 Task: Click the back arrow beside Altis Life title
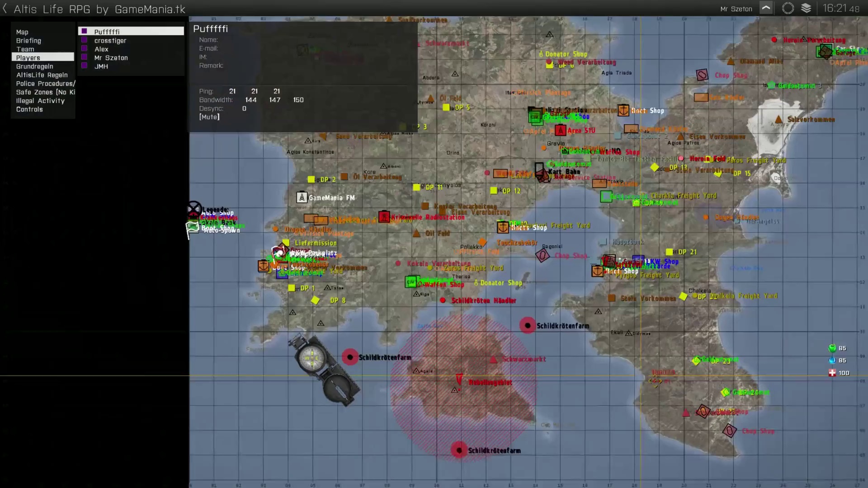pos(5,9)
